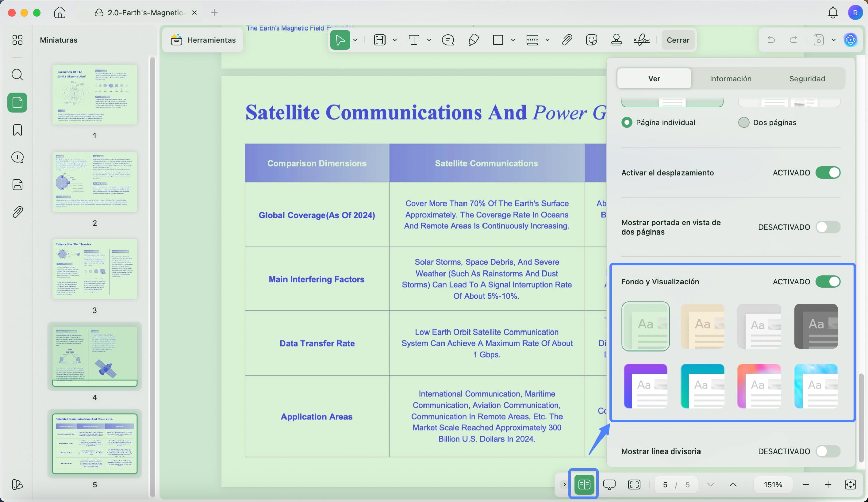Select the signature tool
The height and width of the screenshot is (502, 868).
pyautogui.click(x=642, y=40)
